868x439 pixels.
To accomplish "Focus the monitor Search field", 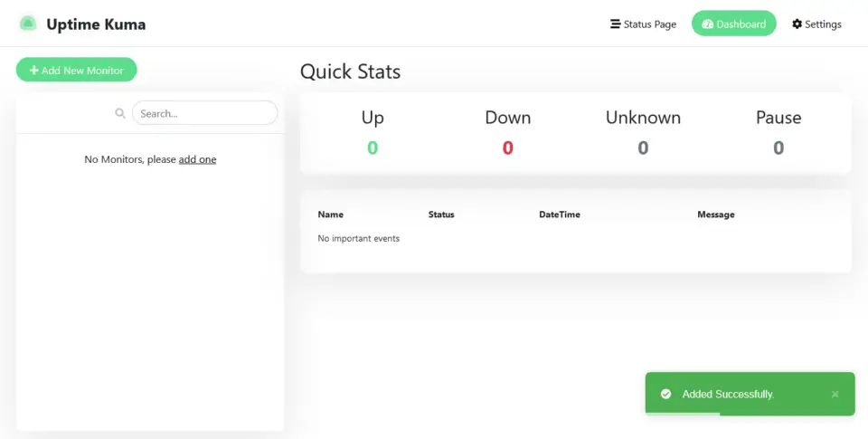I will coord(204,113).
